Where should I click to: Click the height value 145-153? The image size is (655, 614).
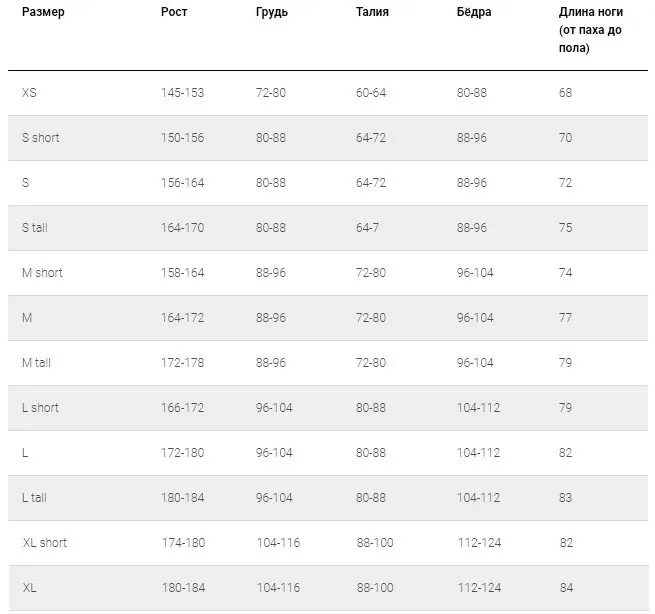coord(182,93)
